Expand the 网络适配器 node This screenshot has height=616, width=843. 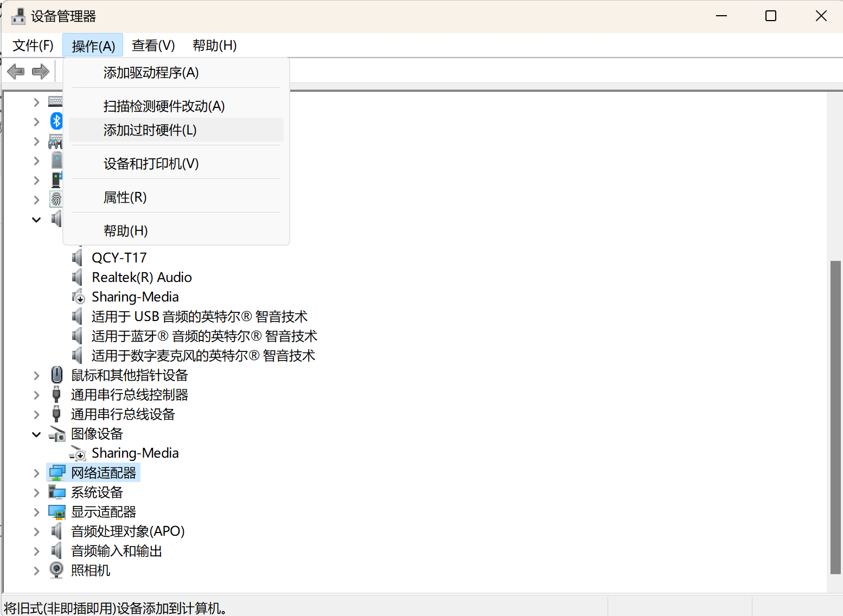36,473
